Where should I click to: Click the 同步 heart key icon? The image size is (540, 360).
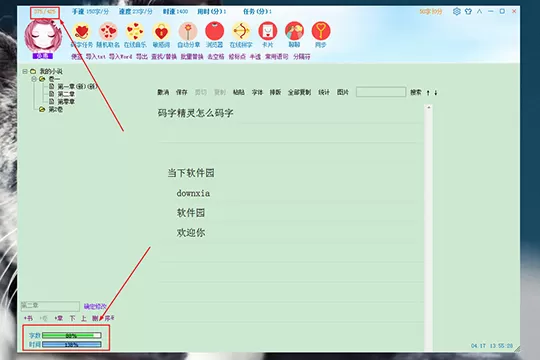[x=321, y=32]
